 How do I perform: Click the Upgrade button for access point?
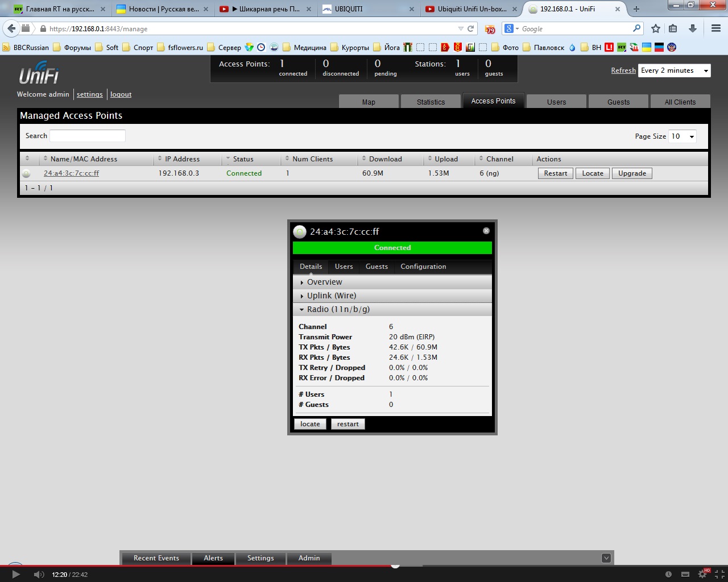632,173
